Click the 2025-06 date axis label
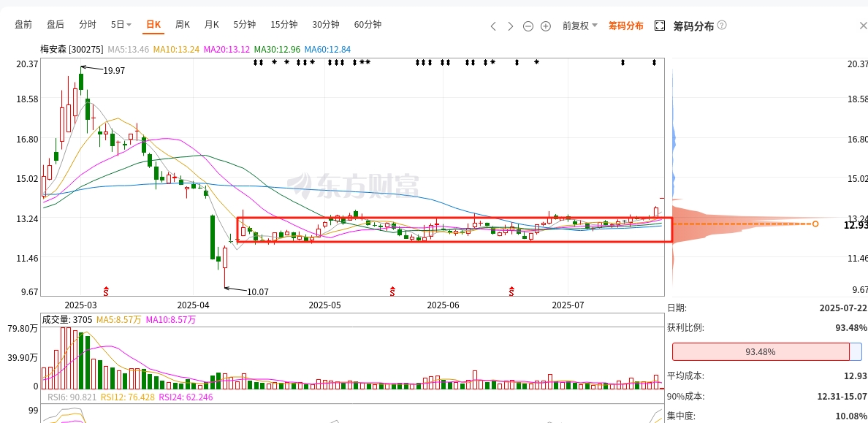 (x=444, y=305)
